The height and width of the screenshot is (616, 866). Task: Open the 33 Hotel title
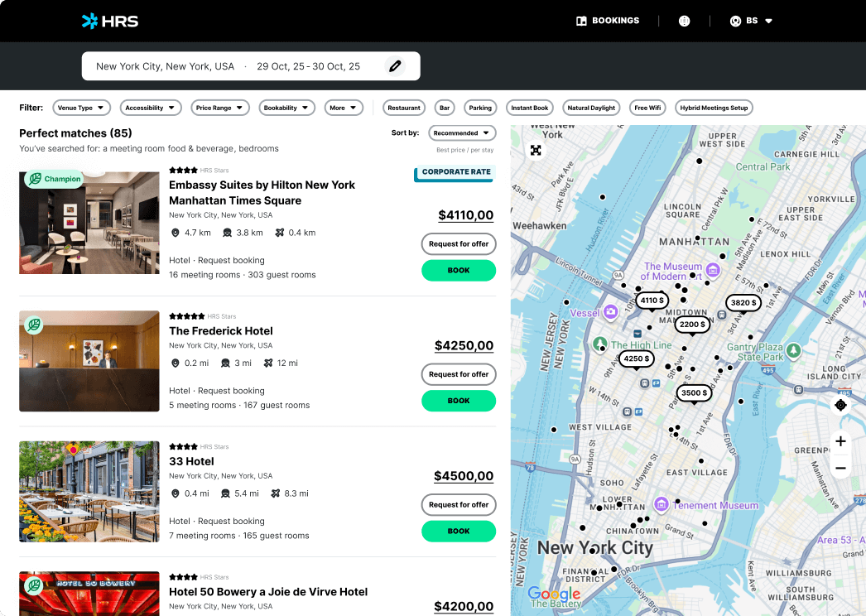pyautogui.click(x=191, y=461)
